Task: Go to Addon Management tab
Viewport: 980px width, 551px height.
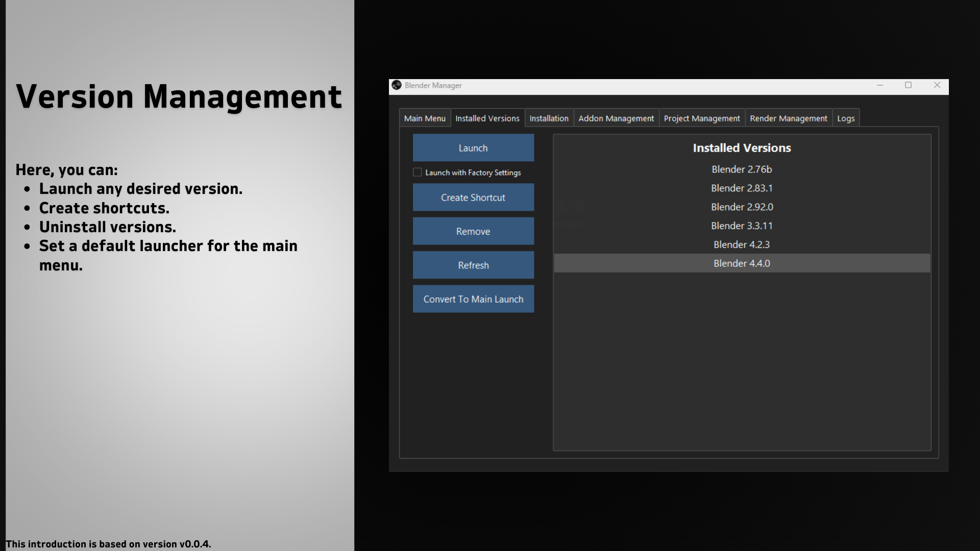Action: 616,118
